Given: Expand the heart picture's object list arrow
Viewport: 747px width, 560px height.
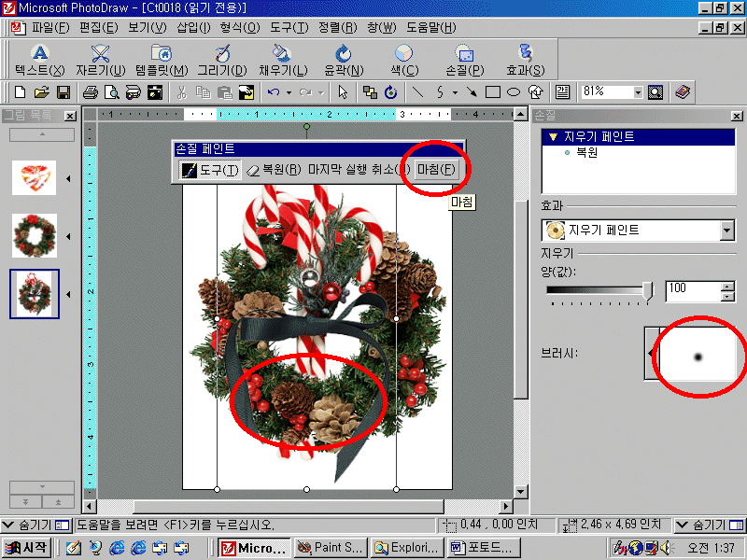Looking at the screenshot, I should coord(68,178).
